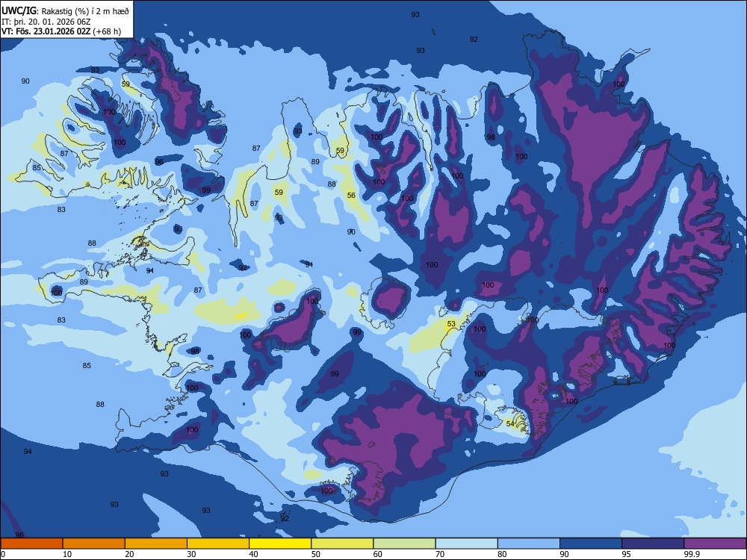Click the legend tick label '30'

191,554
